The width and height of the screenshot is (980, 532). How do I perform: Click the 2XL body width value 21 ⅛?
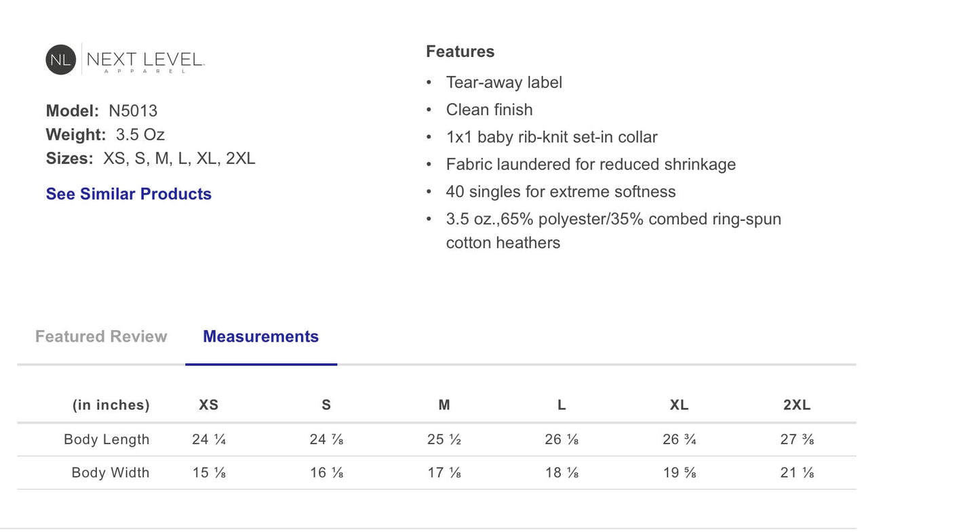click(x=797, y=473)
